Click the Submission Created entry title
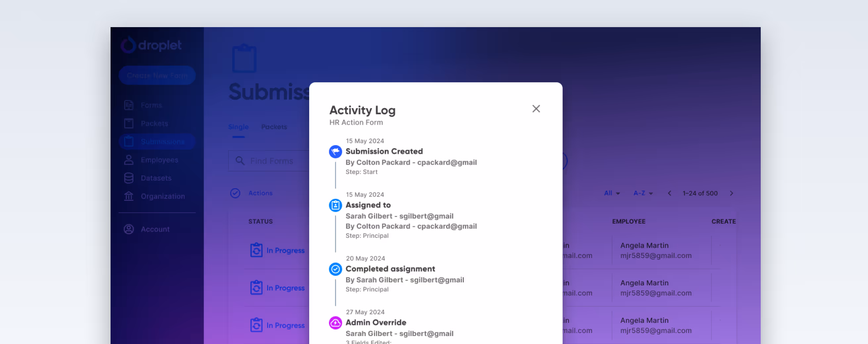This screenshot has width=868, height=344. (384, 151)
